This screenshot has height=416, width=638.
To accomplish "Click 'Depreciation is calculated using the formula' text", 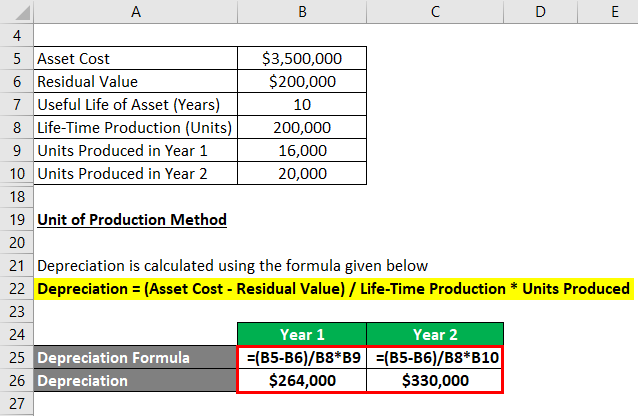I will (x=232, y=266).
